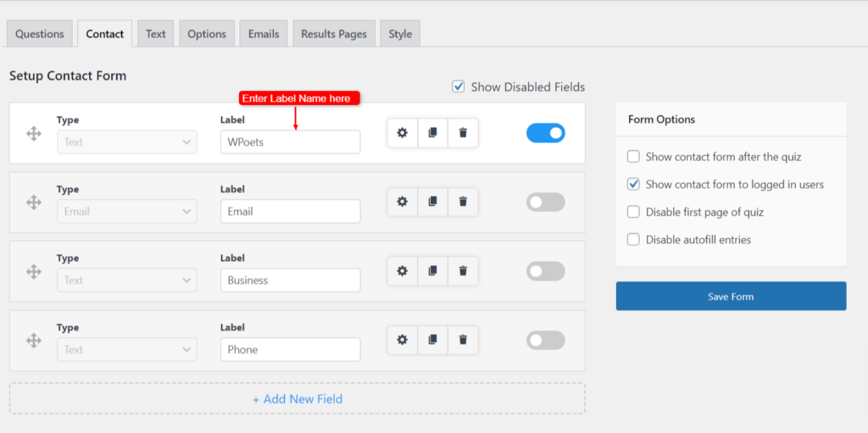Uncheck Show contact form to logged in users
This screenshot has width=868, height=433.
coord(633,185)
